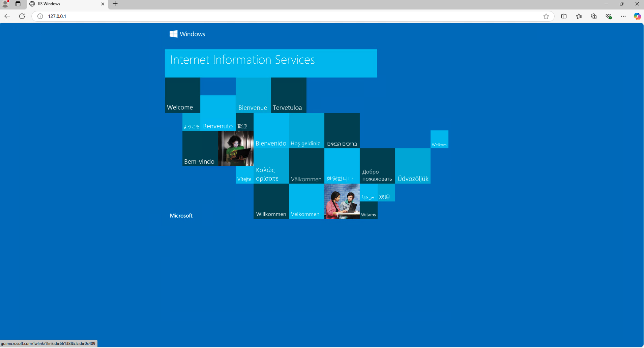The height and width of the screenshot is (348, 644).
Task: Click the Willkommen tile
Action: click(x=271, y=201)
